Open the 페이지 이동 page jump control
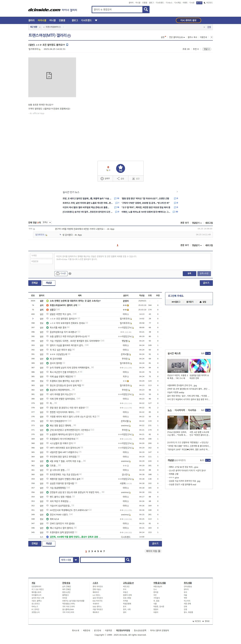Screen dimensions: 241x644 [x=153, y=551]
